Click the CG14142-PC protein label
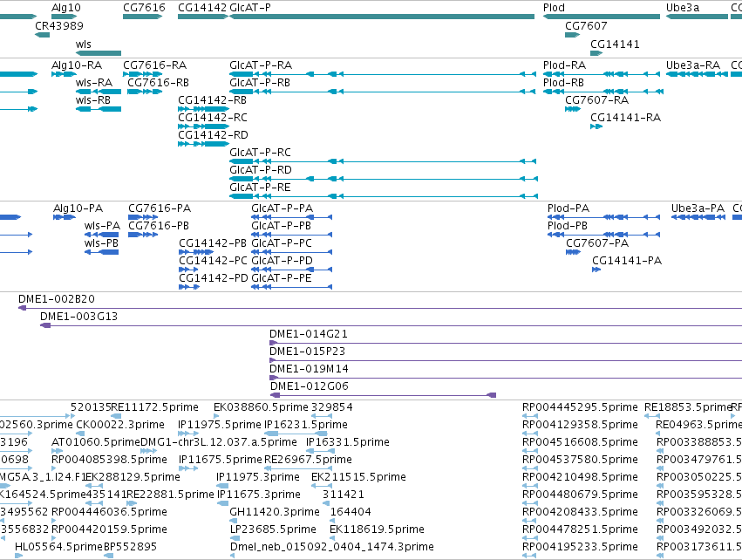This screenshot has width=742, height=560. (x=213, y=260)
